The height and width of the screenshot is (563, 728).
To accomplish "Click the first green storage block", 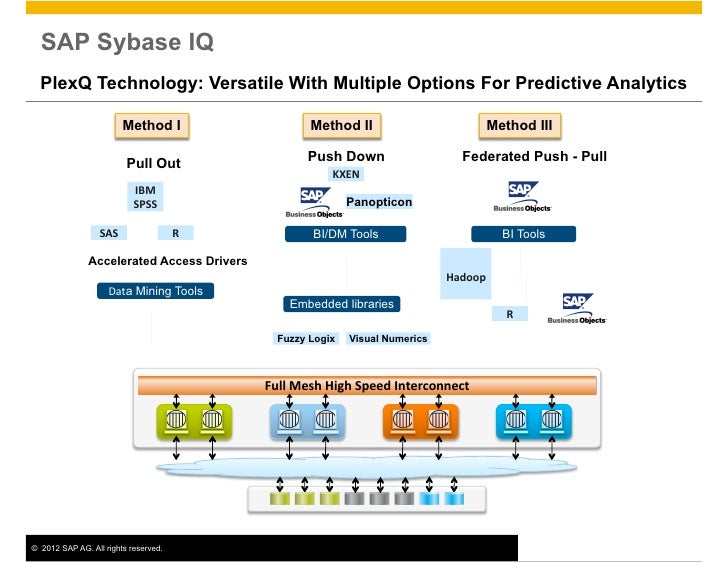I will (x=280, y=499).
